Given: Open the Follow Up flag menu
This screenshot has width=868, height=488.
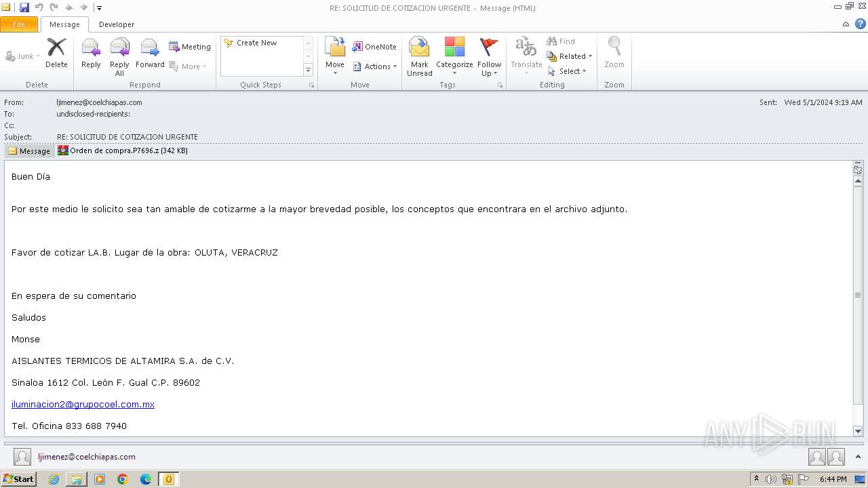Looking at the screenshot, I should [x=489, y=57].
